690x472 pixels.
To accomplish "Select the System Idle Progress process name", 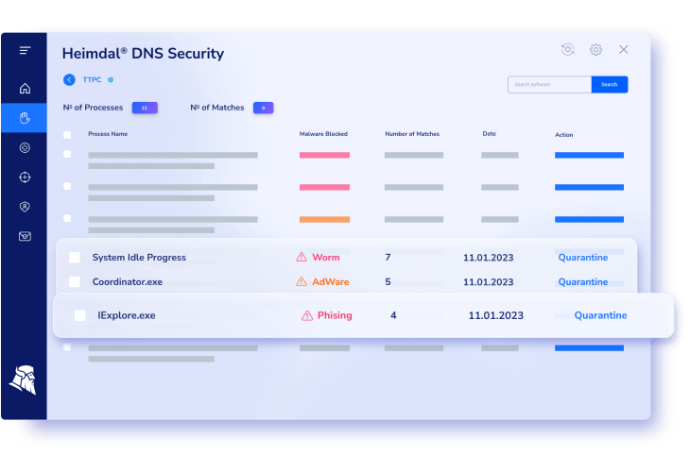I will (x=139, y=257).
